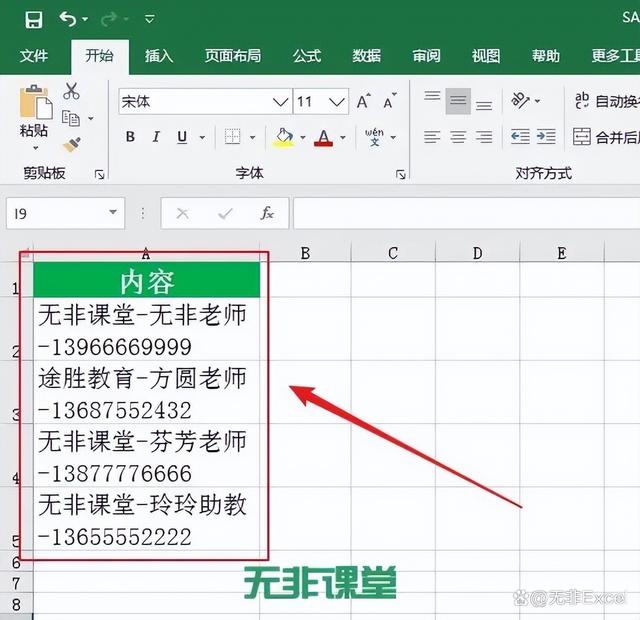Open the Undo history dropdown arrow
This screenshot has width=640, height=620.
[85, 19]
